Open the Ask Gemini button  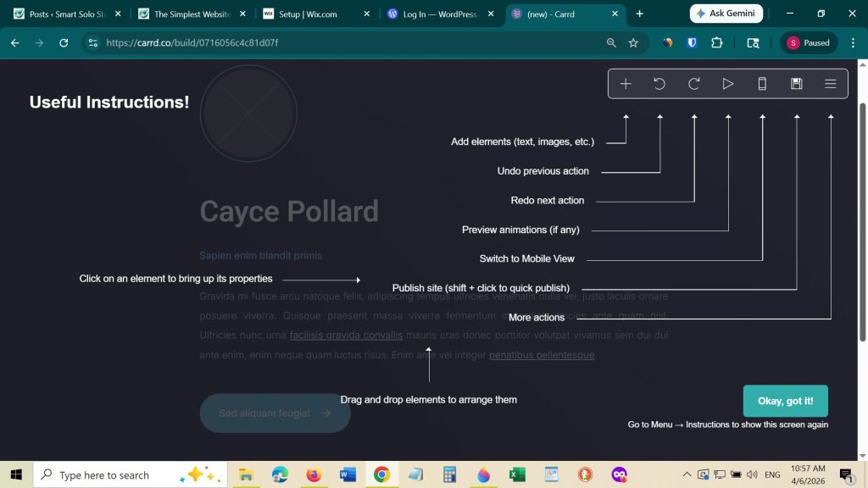pos(726,13)
